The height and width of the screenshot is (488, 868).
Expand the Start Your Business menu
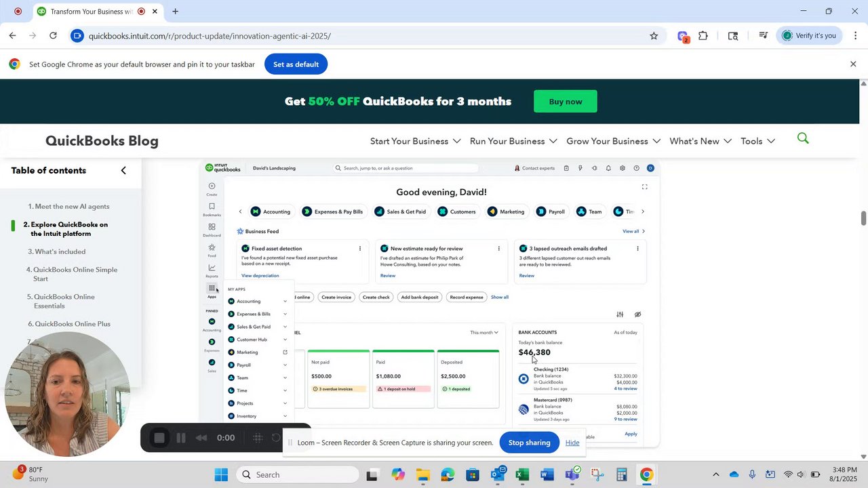tap(416, 141)
